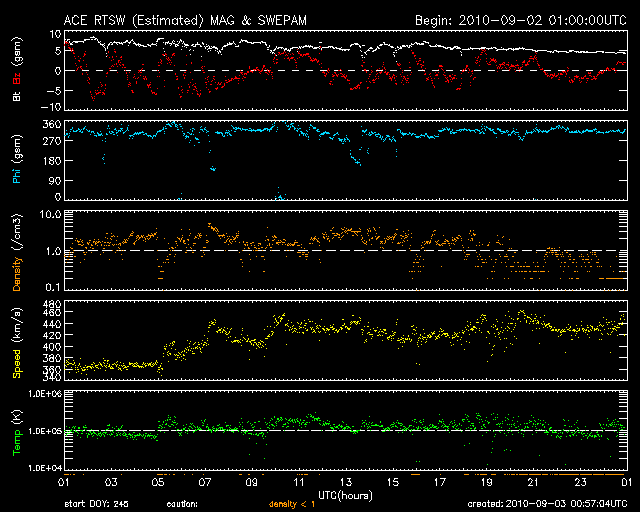Image resolution: width=640 pixels, height=512 pixels.
Task: Click the '10.0' tick on Density panel
Action: (x=50, y=214)
